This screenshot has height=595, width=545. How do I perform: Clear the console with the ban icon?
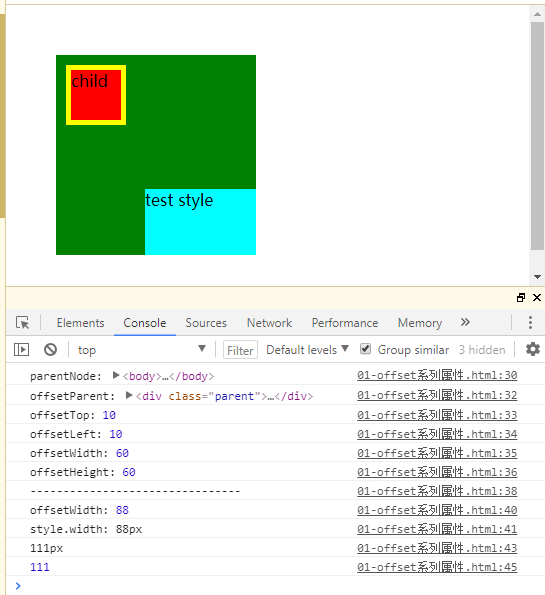point(50,349)
